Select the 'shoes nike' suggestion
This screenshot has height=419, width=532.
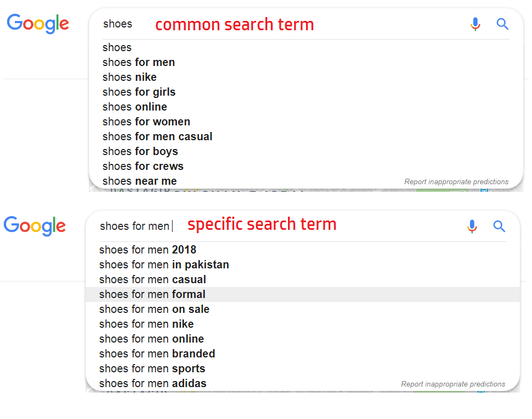[129, 77]
